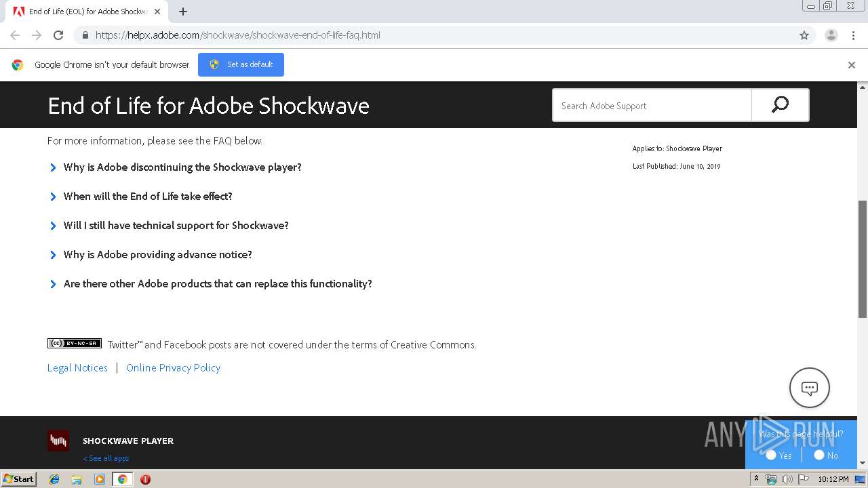Viewport: 868px width, 488px height.
Task: Click 'Applies to: Shockwave Player' text
Action: click(677, 148)
